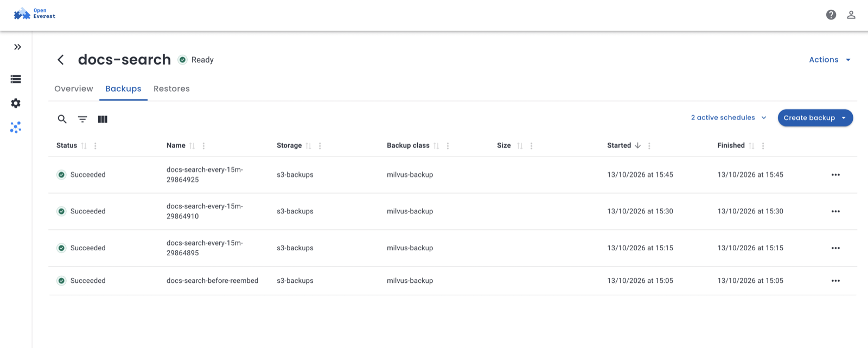
Task: Select the Backups tab
Action: (x=123, y=88)
